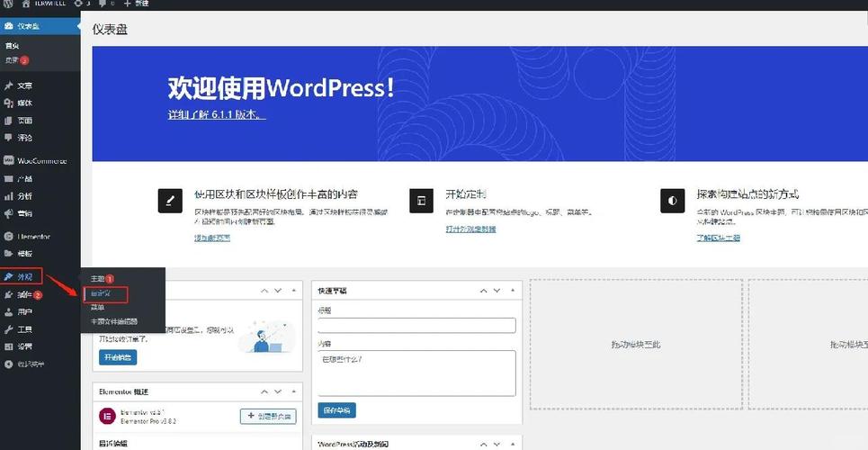The width and height of the screenshot is (868, 450).
Task: Open the 文章 (Posts) menu icon
Action: tap(9, 85)
